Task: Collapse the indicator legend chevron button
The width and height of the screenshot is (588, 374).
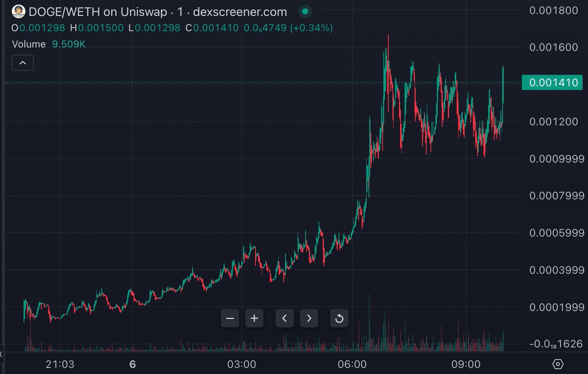Action: coord(23,63)
